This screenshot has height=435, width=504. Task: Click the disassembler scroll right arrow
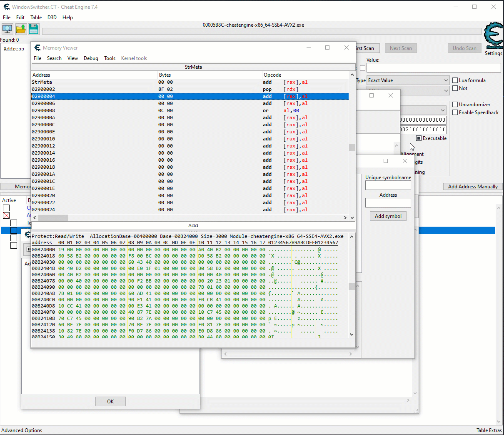(x=345, y=217)
